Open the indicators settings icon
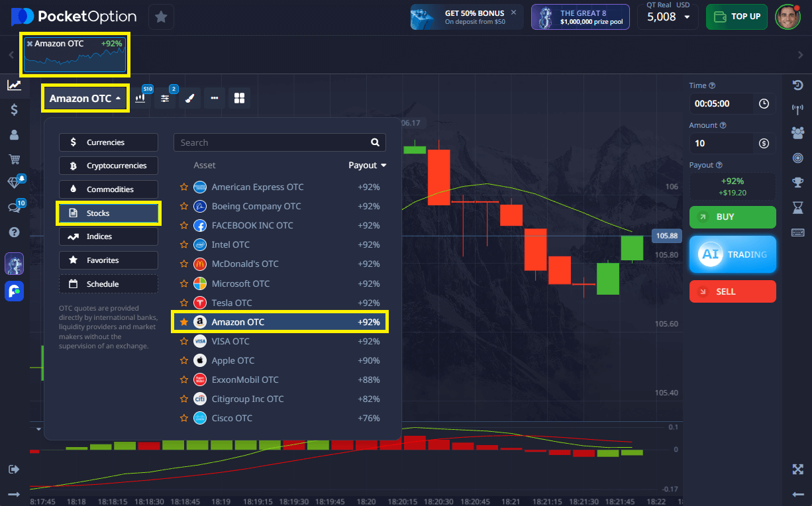Image resolution: width=812 pixels, height=506 pixels. point(165,98)
